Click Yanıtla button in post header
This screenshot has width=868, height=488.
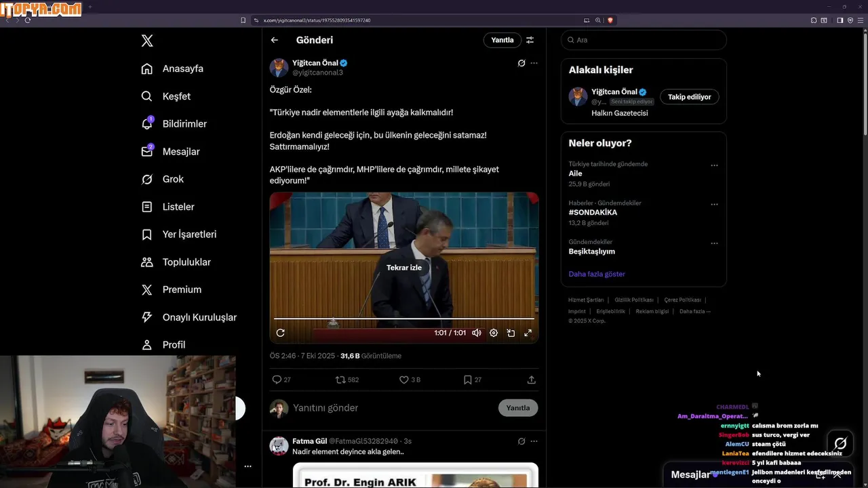coord(502,40)
